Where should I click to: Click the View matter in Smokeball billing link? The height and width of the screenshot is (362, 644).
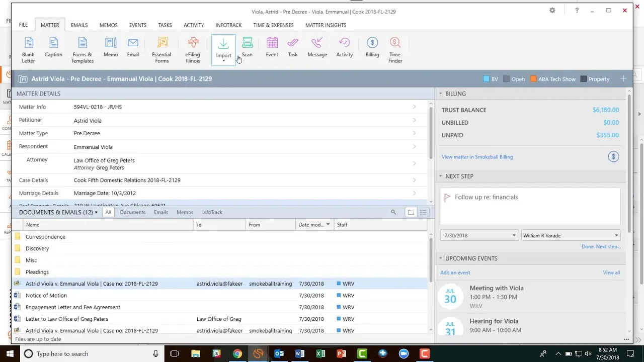(x=477, y=157)
